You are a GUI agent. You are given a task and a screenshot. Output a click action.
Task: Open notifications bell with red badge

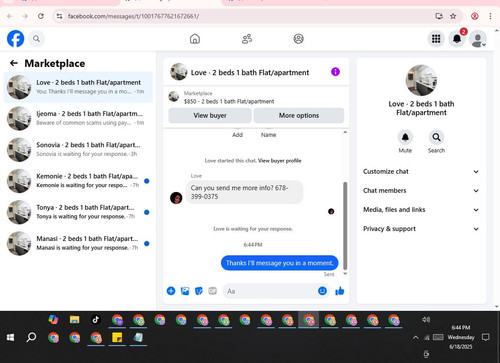point(457,39)
